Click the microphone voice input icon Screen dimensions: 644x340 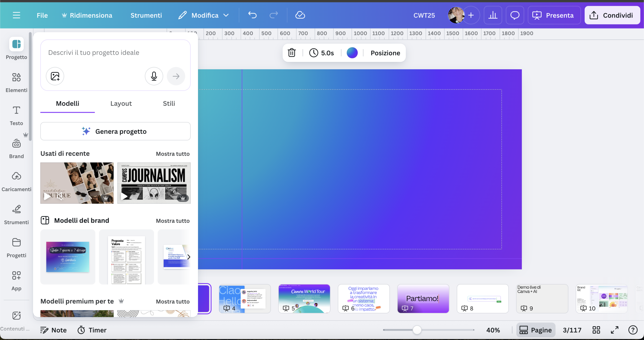[154, 76]
